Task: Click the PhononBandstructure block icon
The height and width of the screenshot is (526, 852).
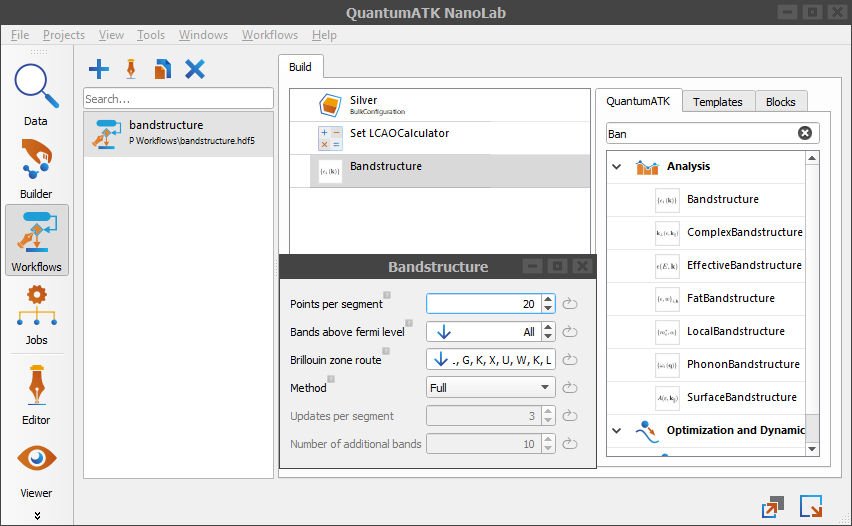Action: coord(667,365)
